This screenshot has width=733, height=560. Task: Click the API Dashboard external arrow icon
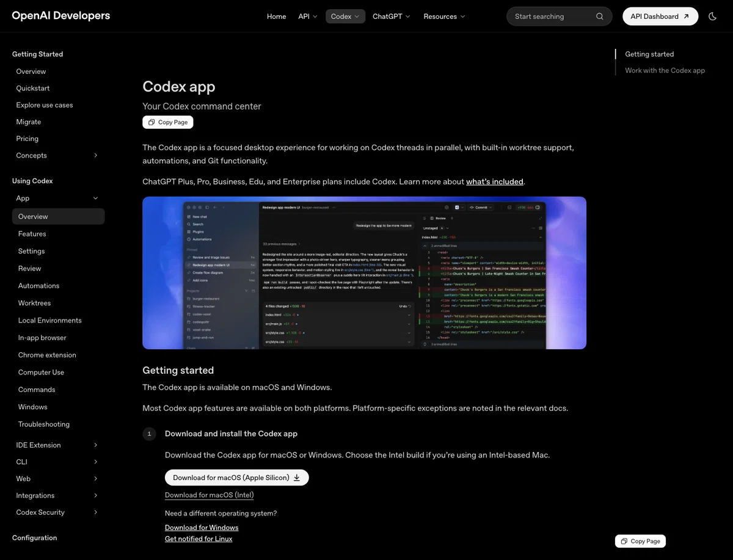point(686,16)
